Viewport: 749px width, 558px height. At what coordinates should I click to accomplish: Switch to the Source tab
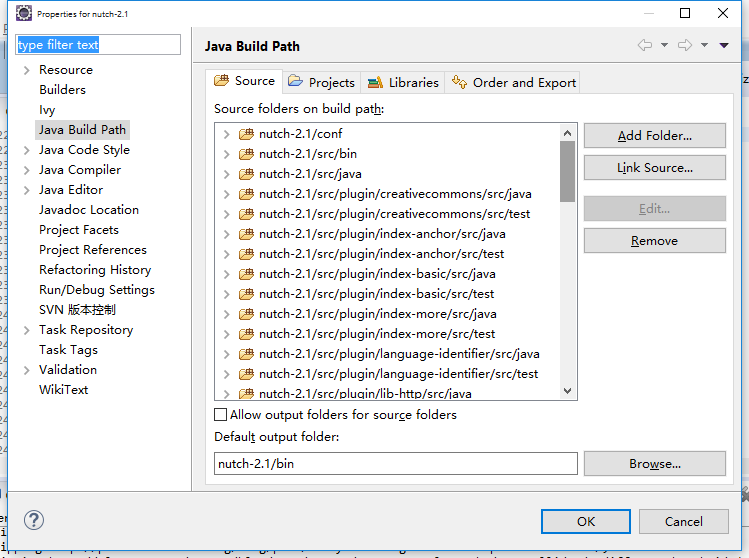(244, 81)
